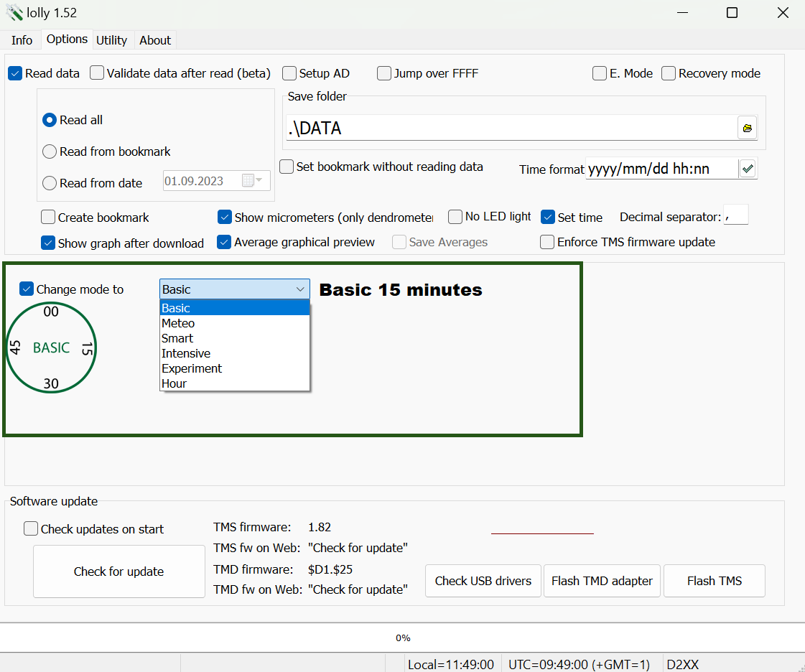This screenshot has width=805, height=672.
Task: Click the save folder browse icon
Action: (x=747, y=129)
